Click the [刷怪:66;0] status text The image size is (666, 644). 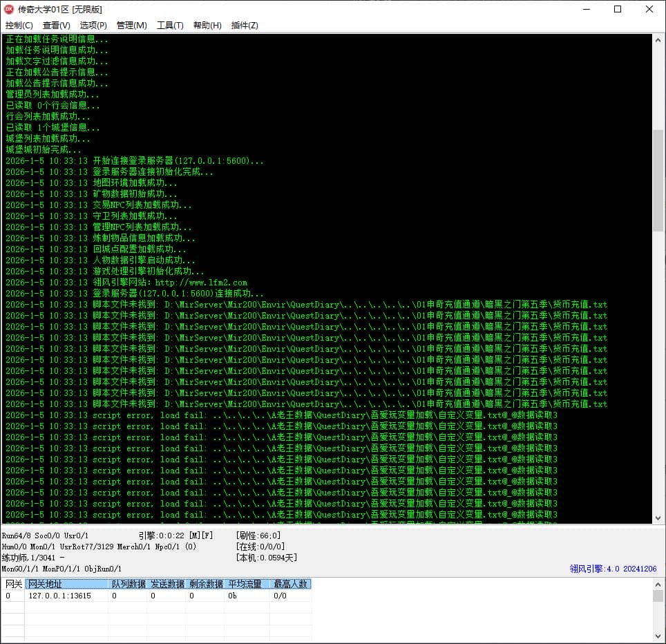pos(258,536)
